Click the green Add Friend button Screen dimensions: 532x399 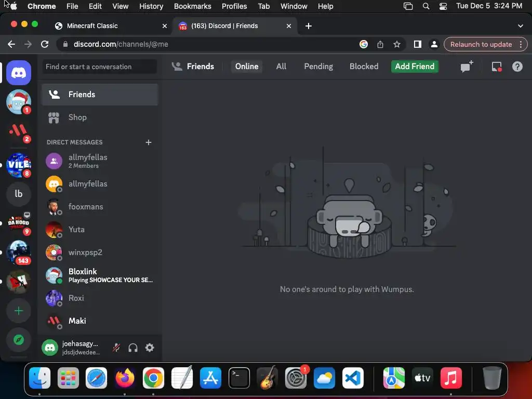(415, 66)
